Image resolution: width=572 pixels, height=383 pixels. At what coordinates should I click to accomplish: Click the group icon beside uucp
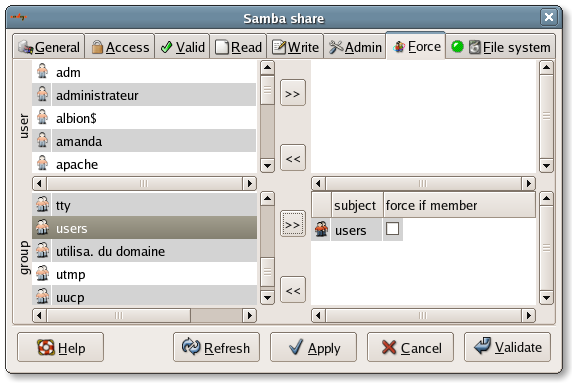pyautogui.click(x=42, y=296)
